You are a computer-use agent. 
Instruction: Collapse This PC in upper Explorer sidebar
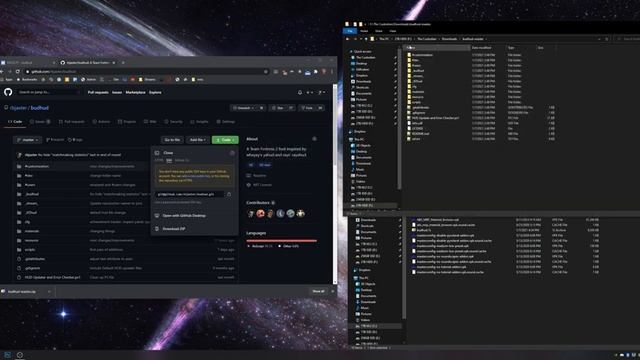tap(351, 139)
